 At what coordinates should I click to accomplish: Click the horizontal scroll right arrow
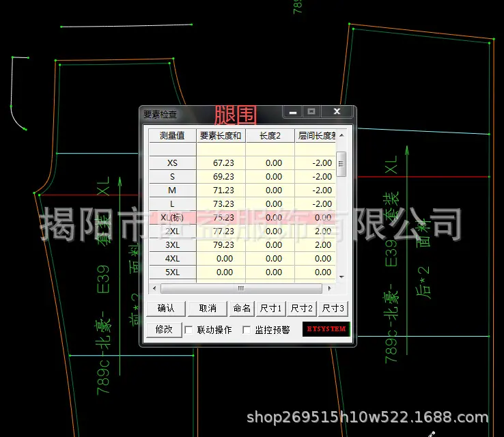(x=329, y=288)
